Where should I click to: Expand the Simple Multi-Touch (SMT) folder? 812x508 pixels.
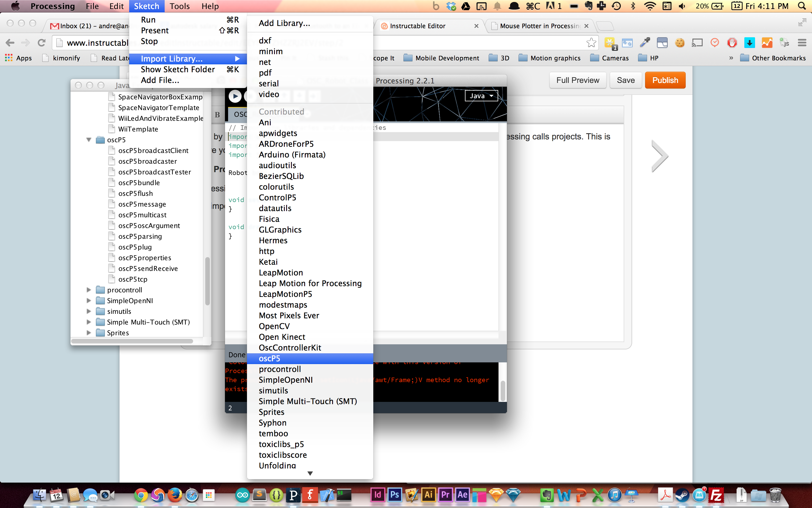89,322
